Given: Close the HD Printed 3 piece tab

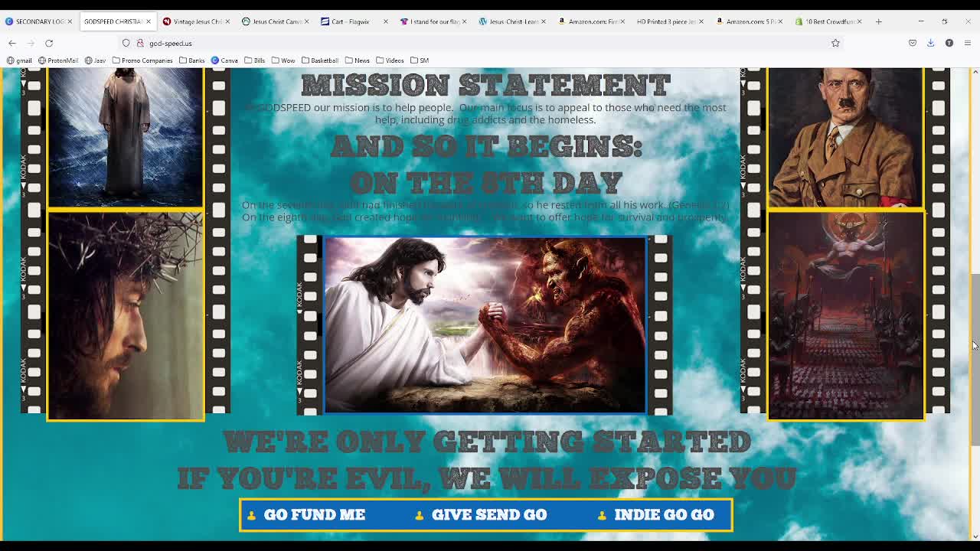Looking at the screenshot, I should point(701,21).
